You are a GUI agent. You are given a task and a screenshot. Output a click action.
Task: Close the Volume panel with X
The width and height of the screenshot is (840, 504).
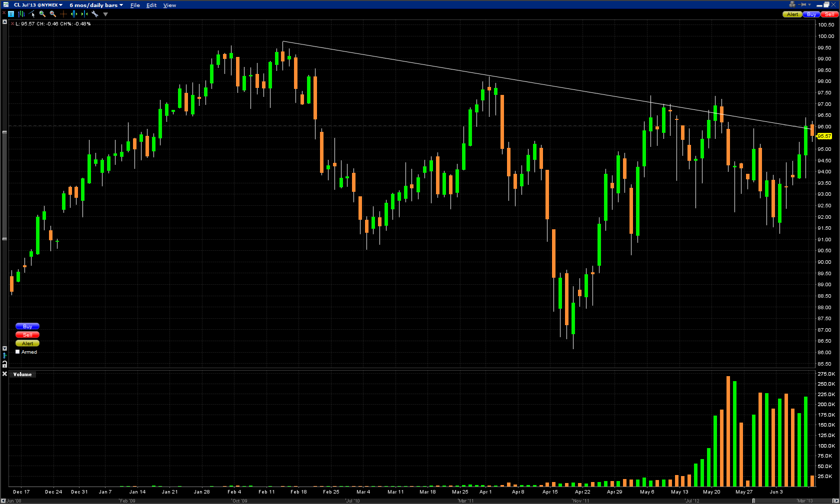coord(4,374)
